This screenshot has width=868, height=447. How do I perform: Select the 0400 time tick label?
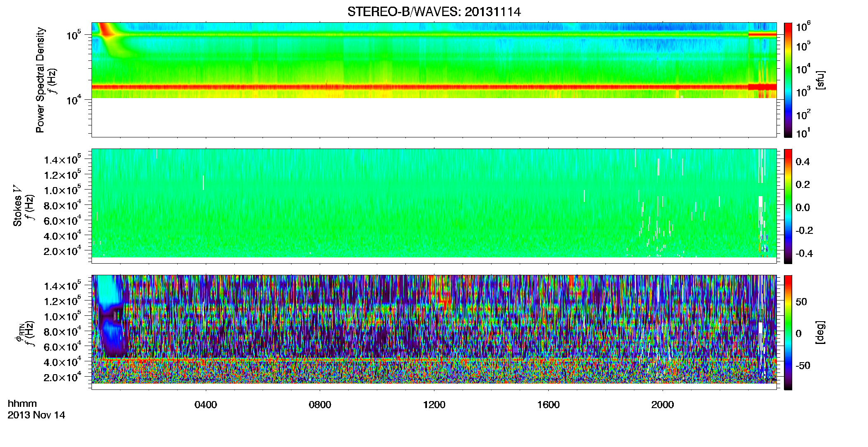206,405
